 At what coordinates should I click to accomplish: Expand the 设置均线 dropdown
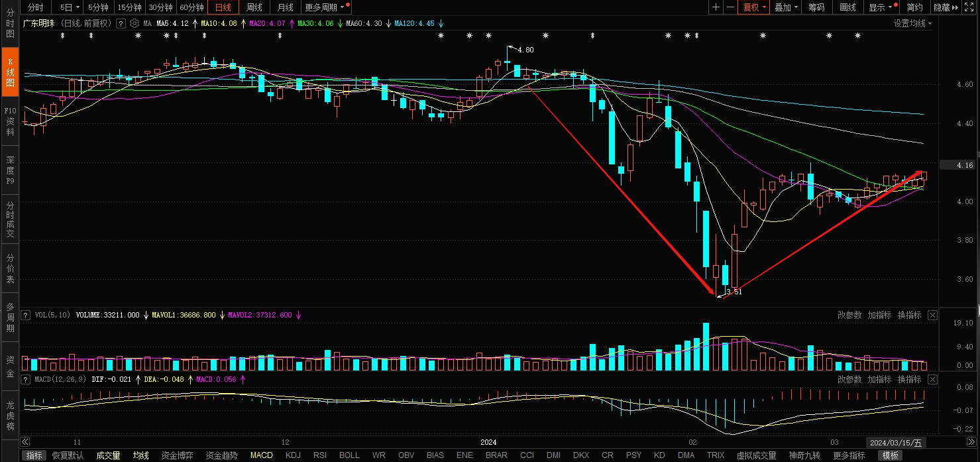pyautogui.click(x=912, y=23)
